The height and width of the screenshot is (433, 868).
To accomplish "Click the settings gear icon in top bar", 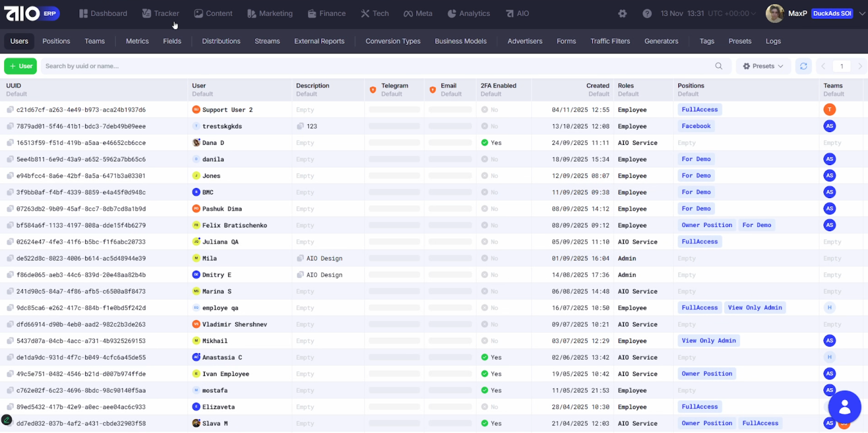I will [622, 14].
